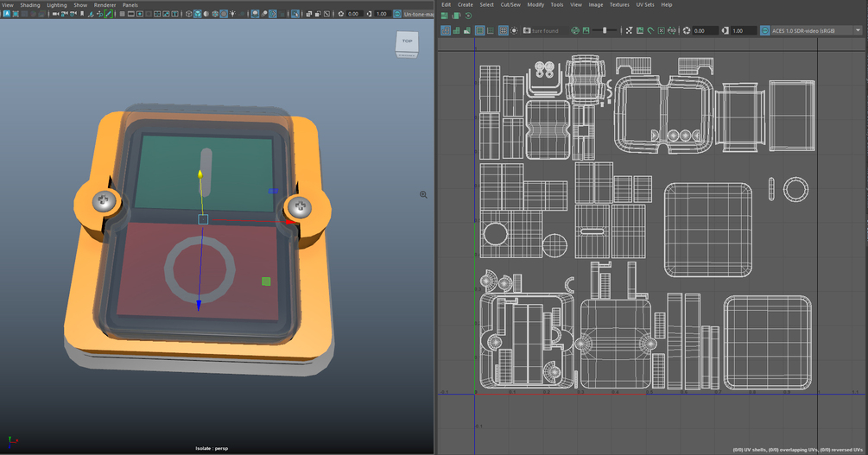Image resolution: width=868 pixels, height=455 pixels.
Task: Toggle wireframe on shaded icon
Action: pos(215,14)
